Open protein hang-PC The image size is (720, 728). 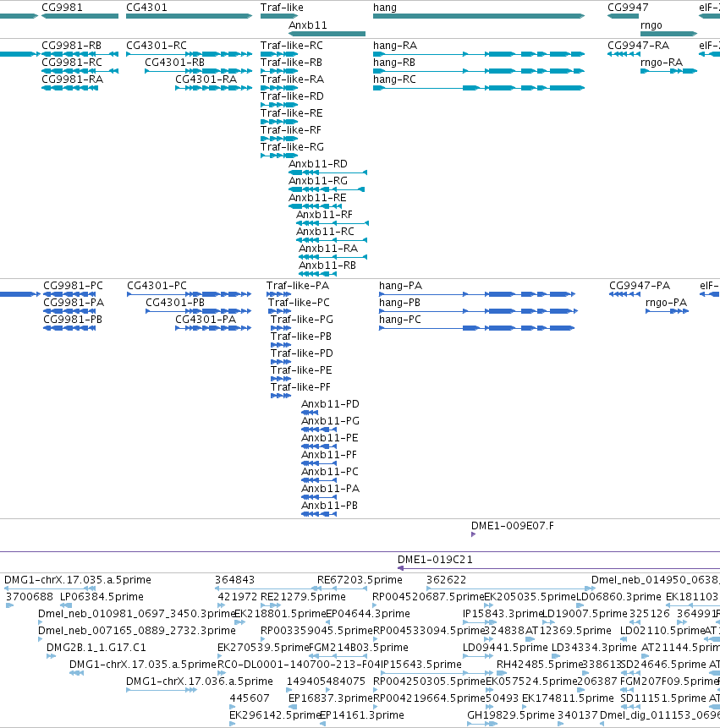(400, 320)
